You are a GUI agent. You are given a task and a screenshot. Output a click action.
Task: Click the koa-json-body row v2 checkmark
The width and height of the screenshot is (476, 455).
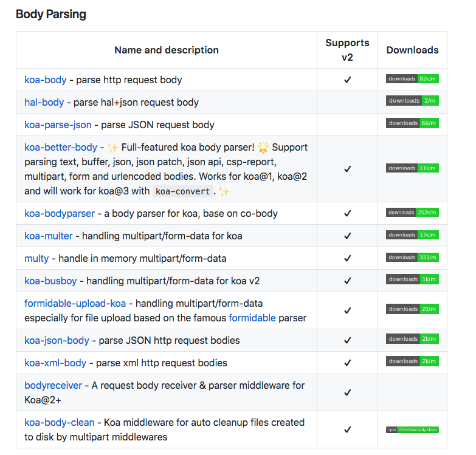pos(347,340)
